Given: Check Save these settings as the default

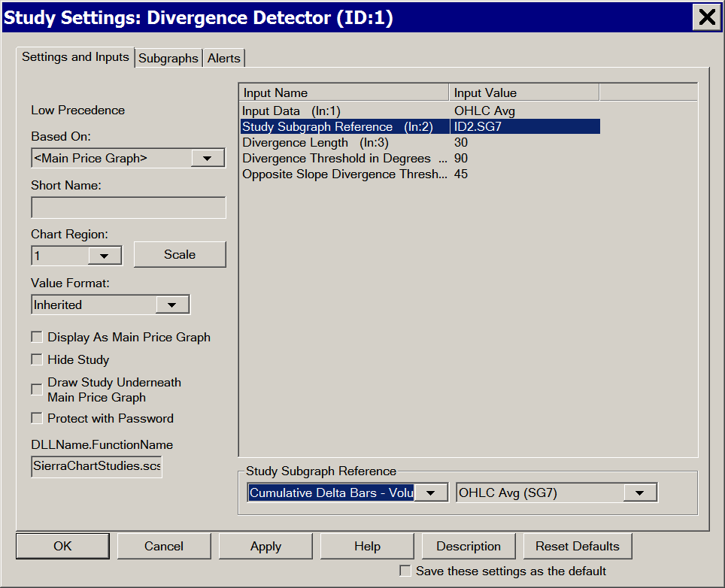Looking at the screenshot, I should (x=405, y=571).
